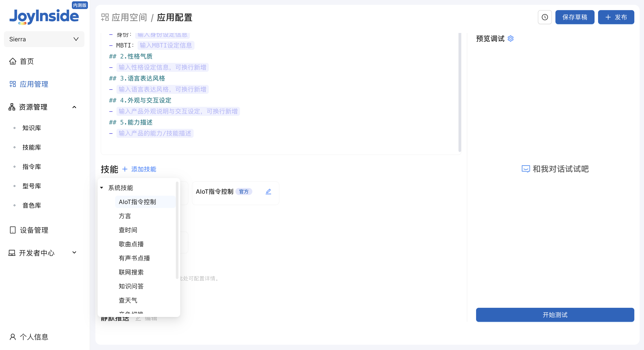Click the 应用管理 grid icon in sidebar
The height and width of the screenshot is (350, 644).
13,84
